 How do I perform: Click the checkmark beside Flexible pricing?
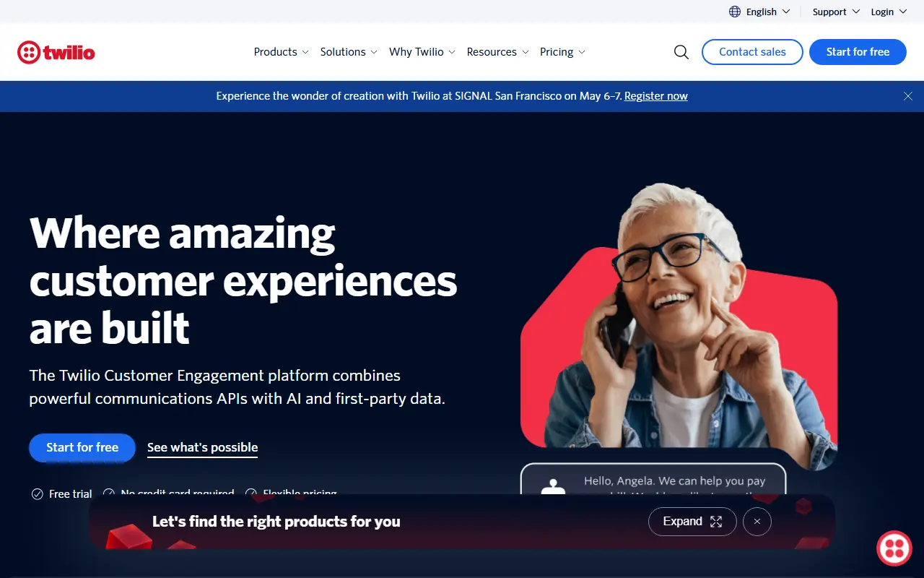click(251, 493)
